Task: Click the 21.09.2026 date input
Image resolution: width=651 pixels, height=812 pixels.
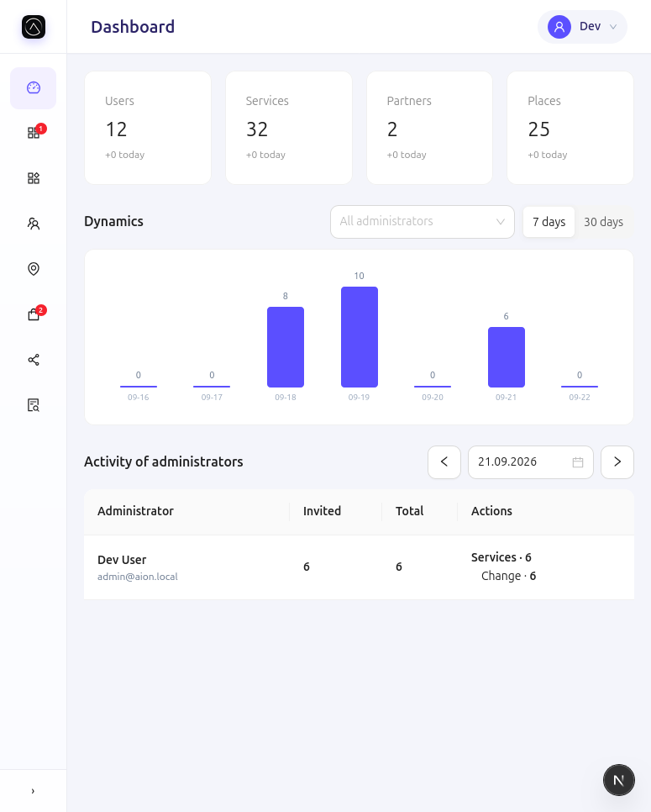Action: pyautogui.click(x=530, y=462)
